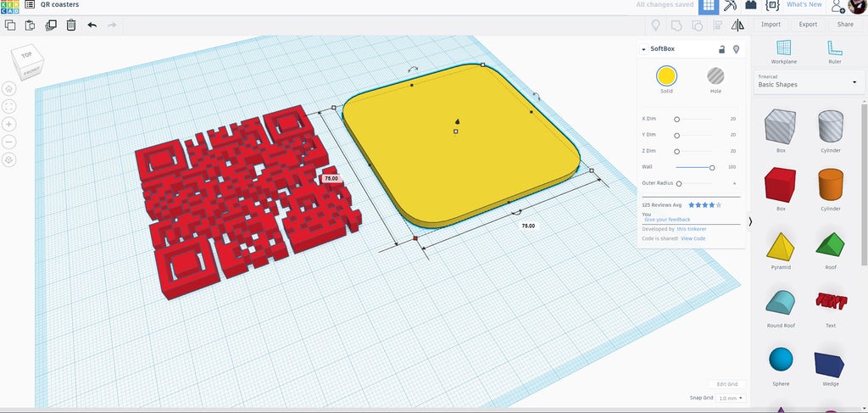The width and height of the screenshot is (868, 413).
Task: Click the star rating in reviews
Action: pyautogui.click(x=704, y=205)
